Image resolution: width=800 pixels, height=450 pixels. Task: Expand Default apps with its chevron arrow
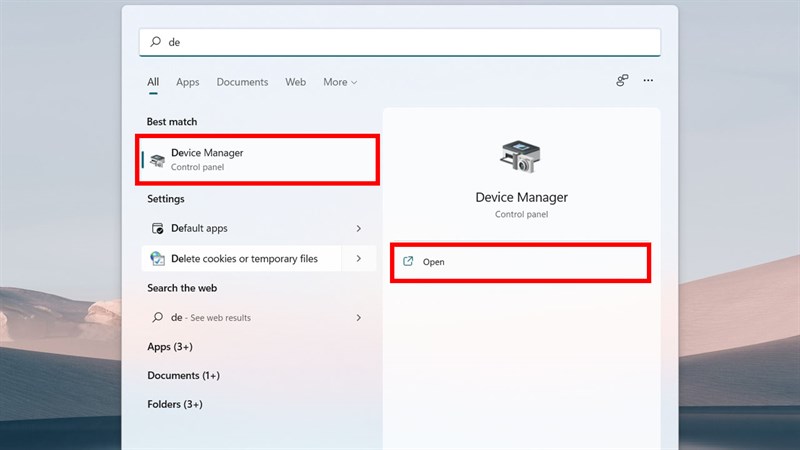point(358,229)
